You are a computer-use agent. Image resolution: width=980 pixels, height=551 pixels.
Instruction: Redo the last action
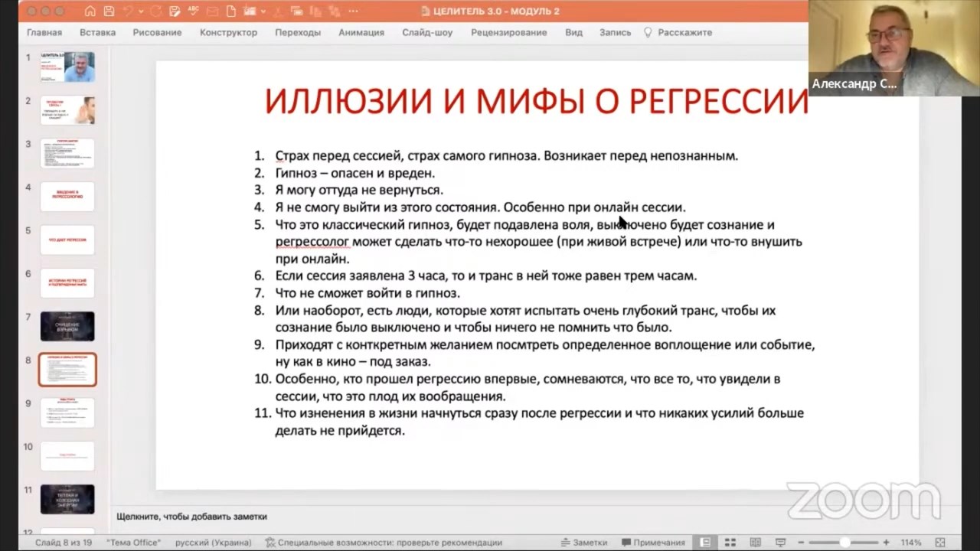pos(155,11)
